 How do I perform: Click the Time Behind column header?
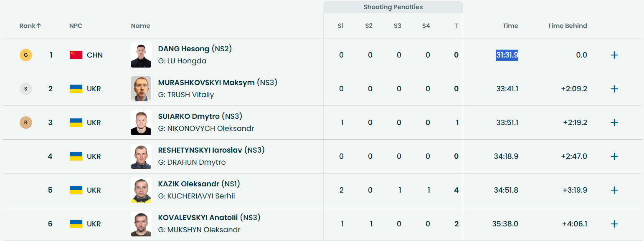click(x=567, y=26)
